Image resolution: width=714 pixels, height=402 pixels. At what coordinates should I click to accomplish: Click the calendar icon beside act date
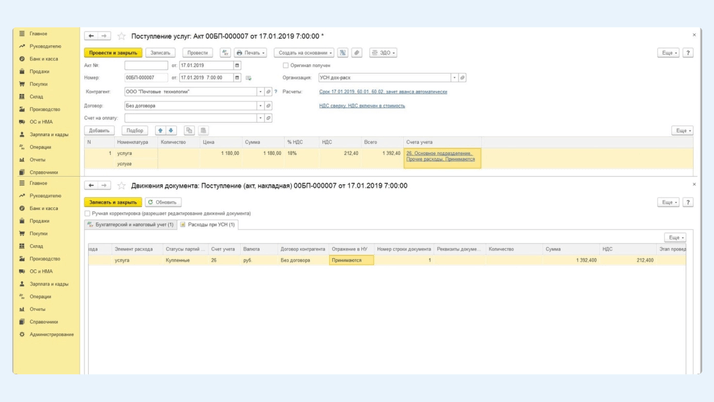pos(237,65)
